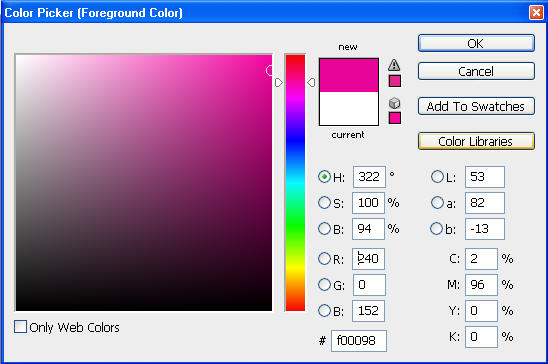The image size is (548, 364).
Task: Click the H field showing 322
Action: pos(369,177)
